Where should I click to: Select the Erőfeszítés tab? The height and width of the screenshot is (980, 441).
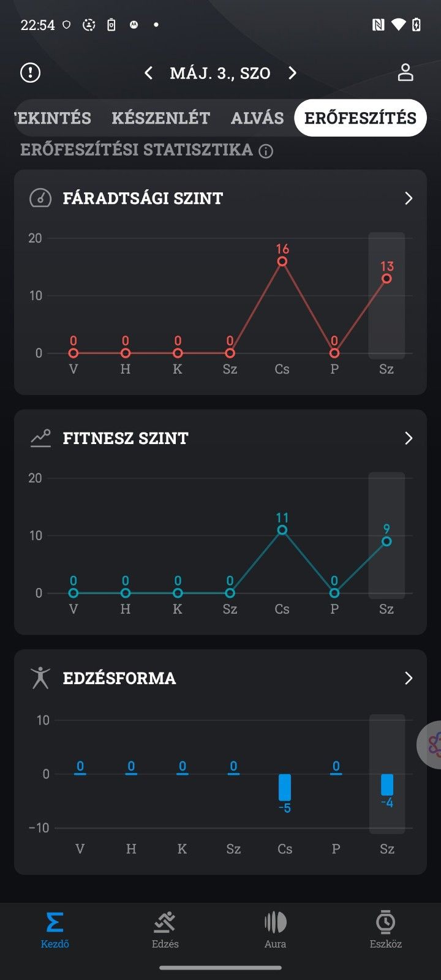click(360, 118)
